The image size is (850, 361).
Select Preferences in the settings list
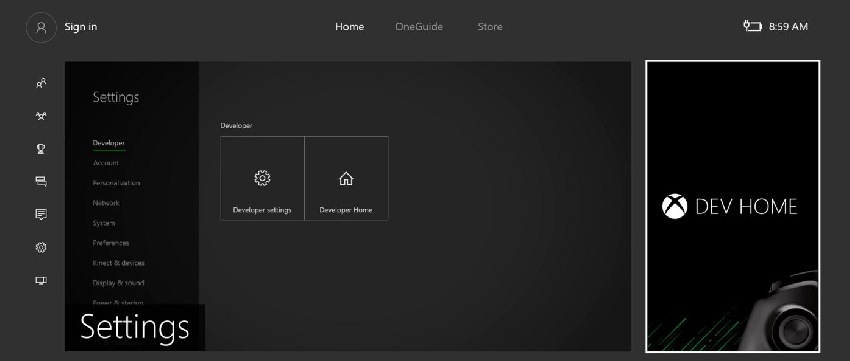pyautogui.click(x=111, y=243)
